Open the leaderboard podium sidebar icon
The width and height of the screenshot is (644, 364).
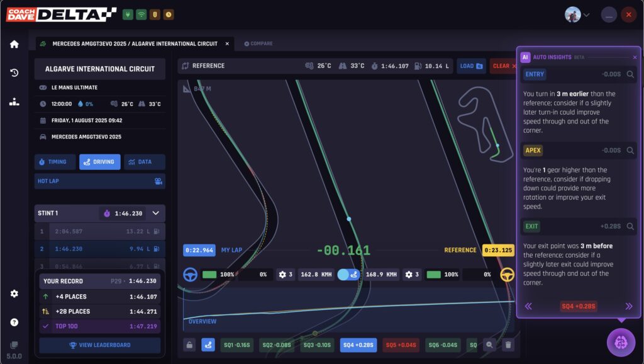tap(14, 102)
